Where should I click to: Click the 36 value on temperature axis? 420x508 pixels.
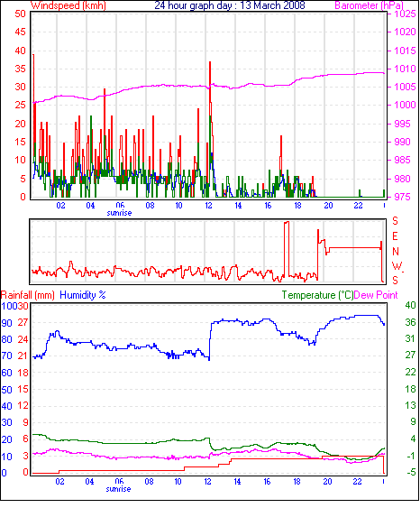click(410, 322)
